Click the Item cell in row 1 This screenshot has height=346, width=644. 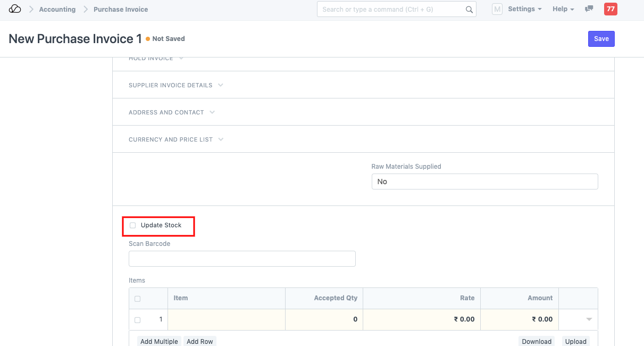pos(227,319)
